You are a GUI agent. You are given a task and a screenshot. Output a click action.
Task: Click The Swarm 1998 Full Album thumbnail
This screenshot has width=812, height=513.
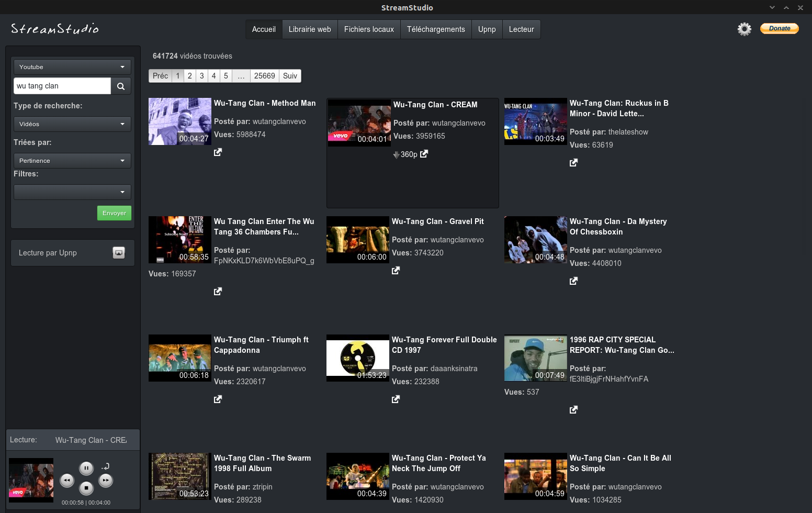point(179,476)
